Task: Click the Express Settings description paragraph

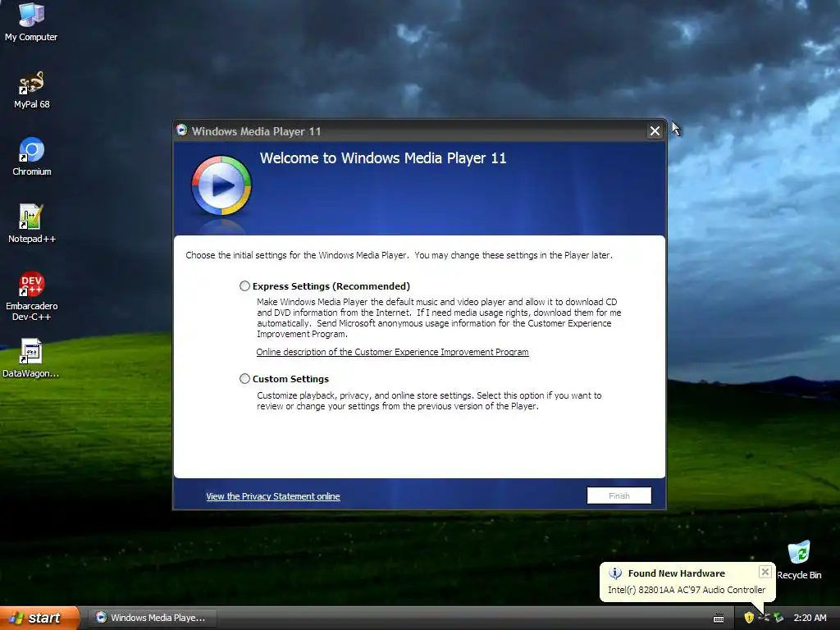Action: point(439,317)
